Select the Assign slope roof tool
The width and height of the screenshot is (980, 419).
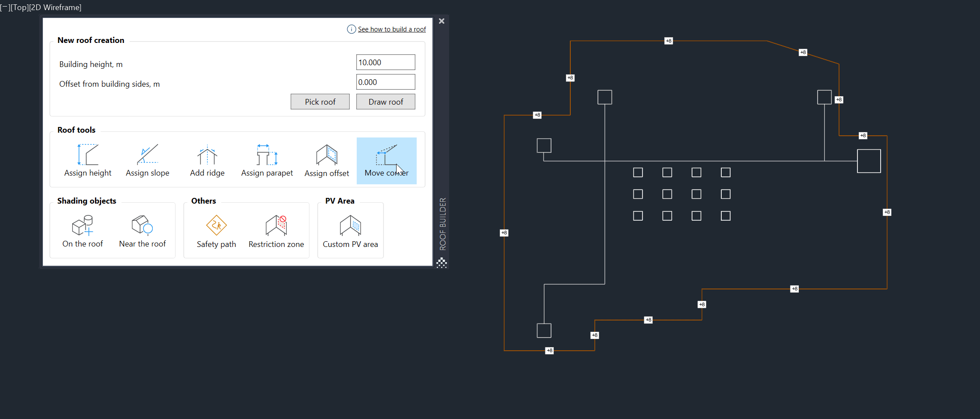point(148,161)
